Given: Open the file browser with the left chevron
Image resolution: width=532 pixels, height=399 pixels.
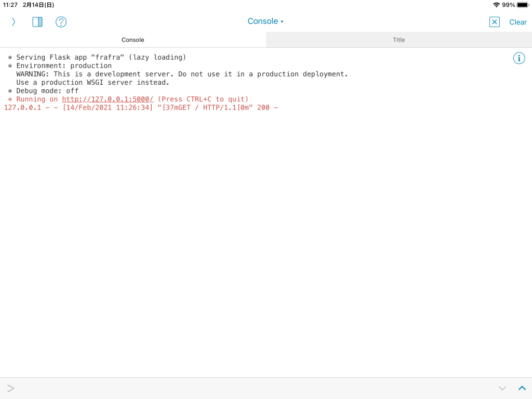Looking at the screenshot, I should pyautogui.click(x=14, y=22).
